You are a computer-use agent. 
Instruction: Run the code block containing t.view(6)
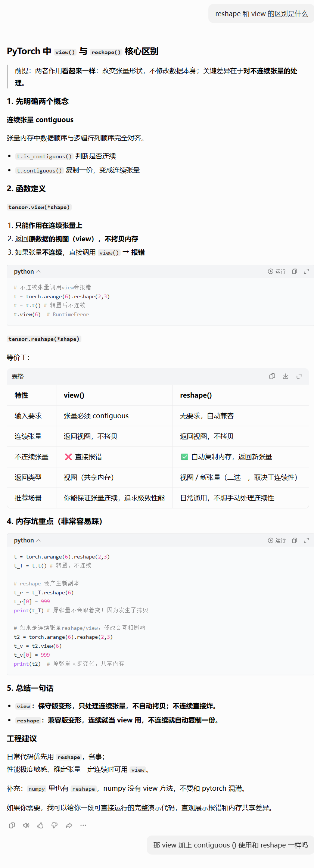pyautogui.click(x=277, y=271)
